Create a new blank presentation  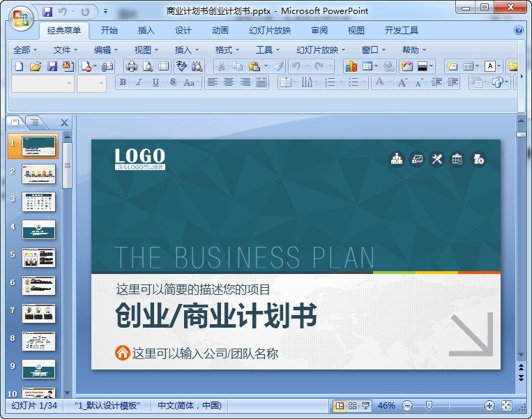click(20, 66)
